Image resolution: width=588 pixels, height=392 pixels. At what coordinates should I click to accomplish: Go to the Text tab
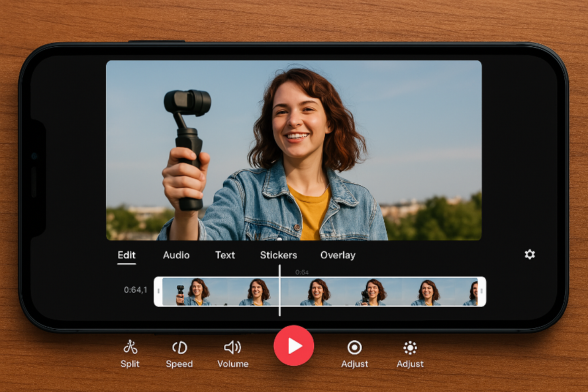(225, 255)
